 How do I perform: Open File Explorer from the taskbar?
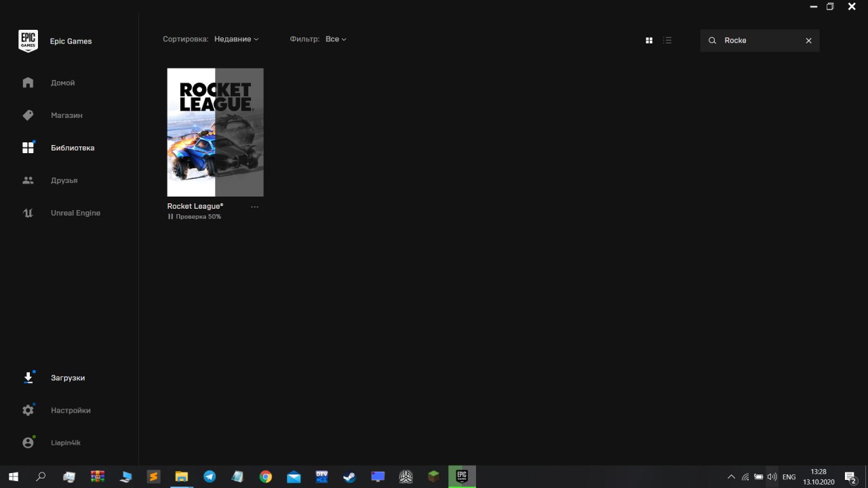coord(182,476)
